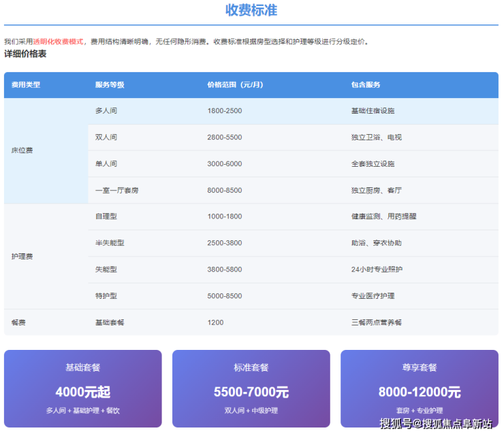This screenshot has width=504, height=435.
Task: Select the "护理费" category cell
Action: [22, 257]
